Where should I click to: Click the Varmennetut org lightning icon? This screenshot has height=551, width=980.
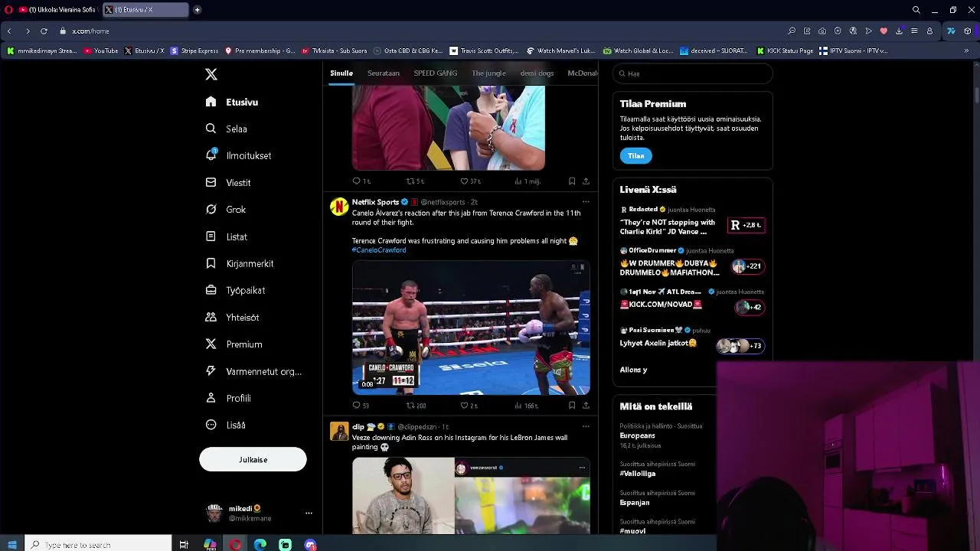click(x=211, y=371)
